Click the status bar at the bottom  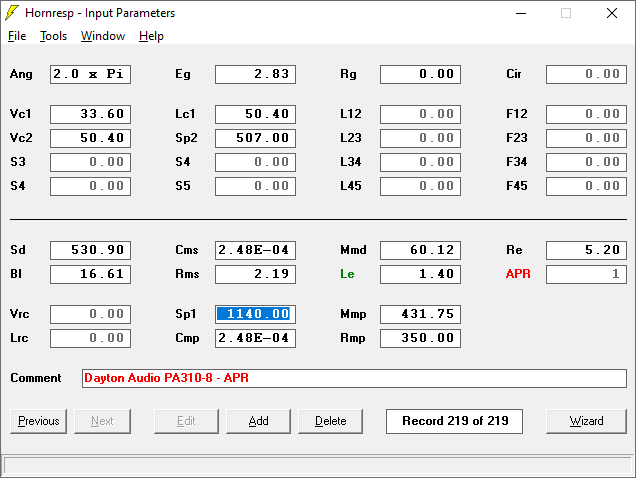[318, 466]
